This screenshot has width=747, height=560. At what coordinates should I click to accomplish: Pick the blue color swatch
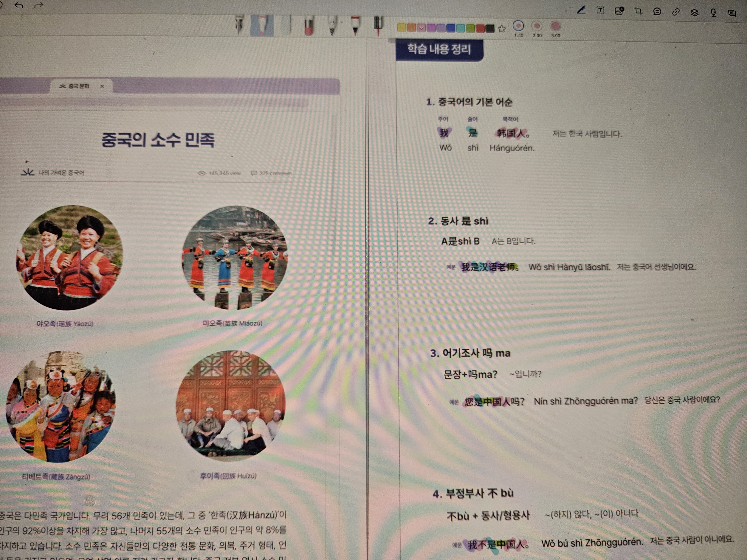tap(450, 28)
